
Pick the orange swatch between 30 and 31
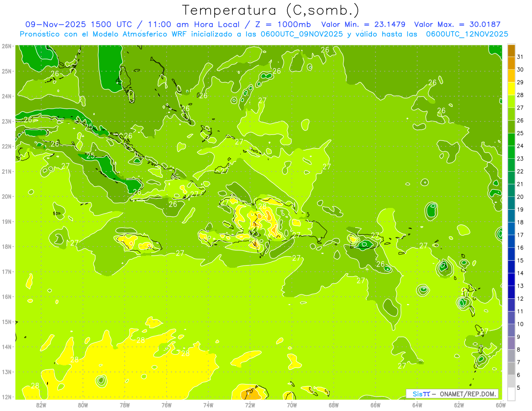click(x=511, y=63)
